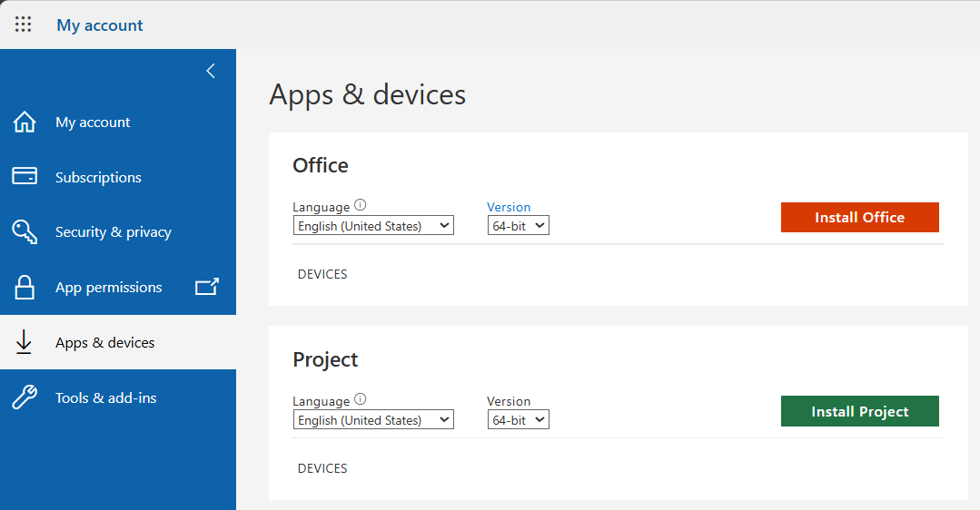Screen dimensions: 980x510
Task: Open App permissions in the sidebar
Action: click(118, 287)
